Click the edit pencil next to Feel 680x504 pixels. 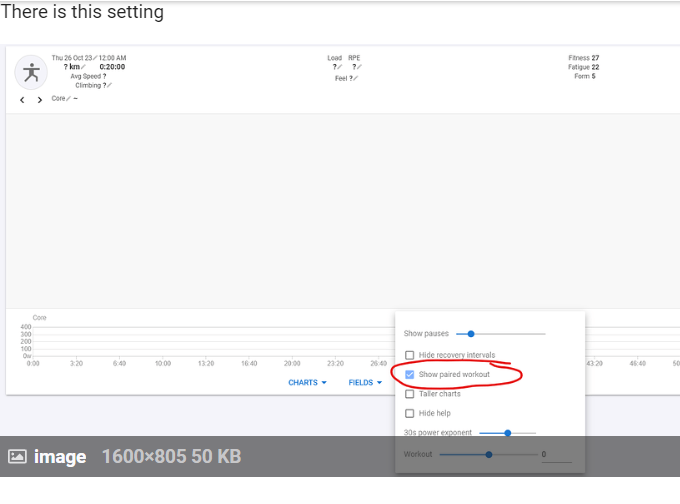coord(356,79)
